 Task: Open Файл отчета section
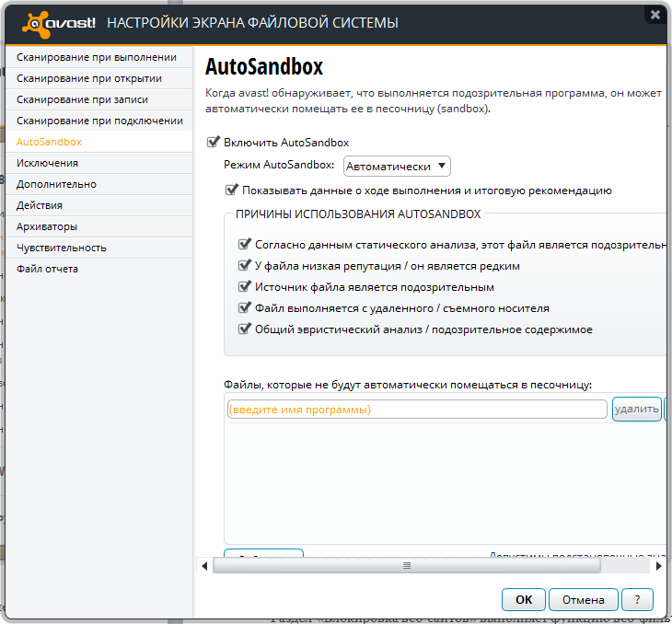pos(99,269)
